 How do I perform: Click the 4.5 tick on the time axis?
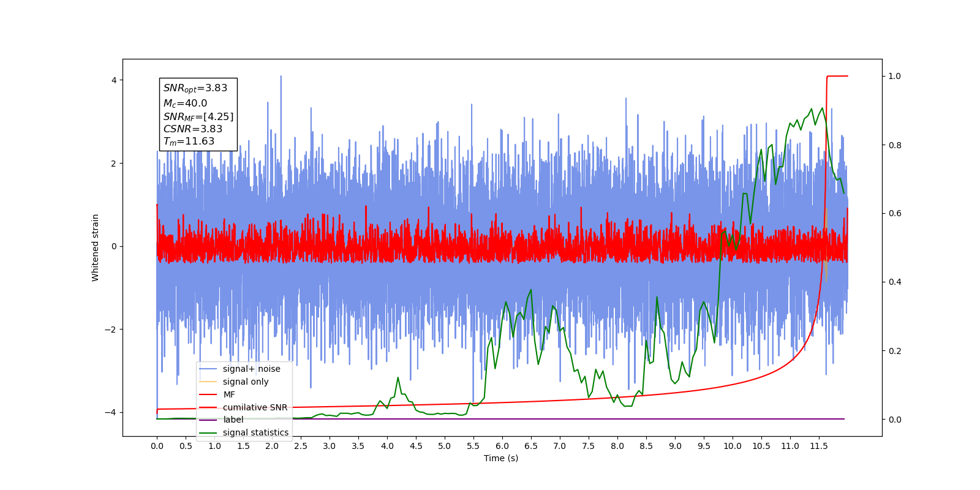416,446
